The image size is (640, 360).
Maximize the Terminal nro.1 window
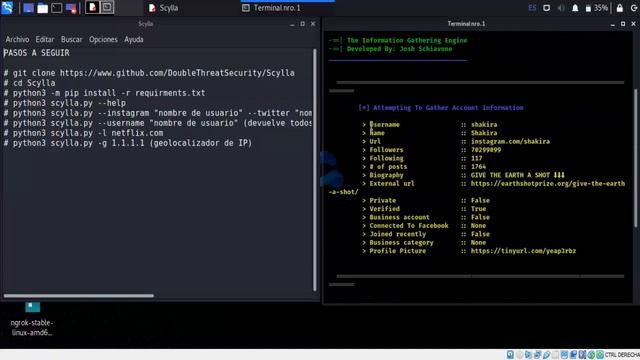pos(623,24)
